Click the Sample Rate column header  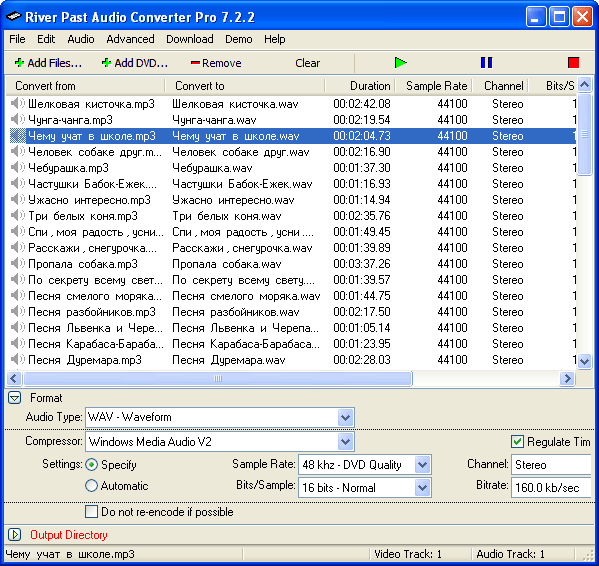tap(434, 86)
